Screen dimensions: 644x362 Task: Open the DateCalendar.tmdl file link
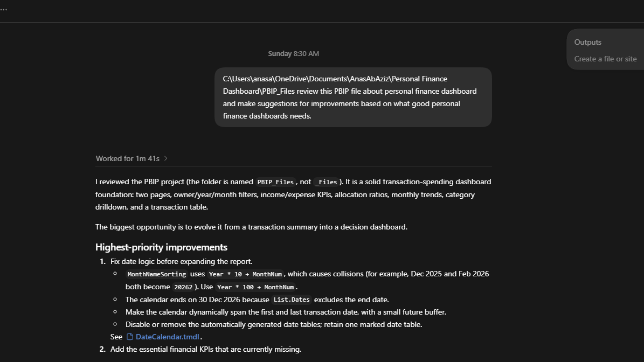[x=167, y=337]
